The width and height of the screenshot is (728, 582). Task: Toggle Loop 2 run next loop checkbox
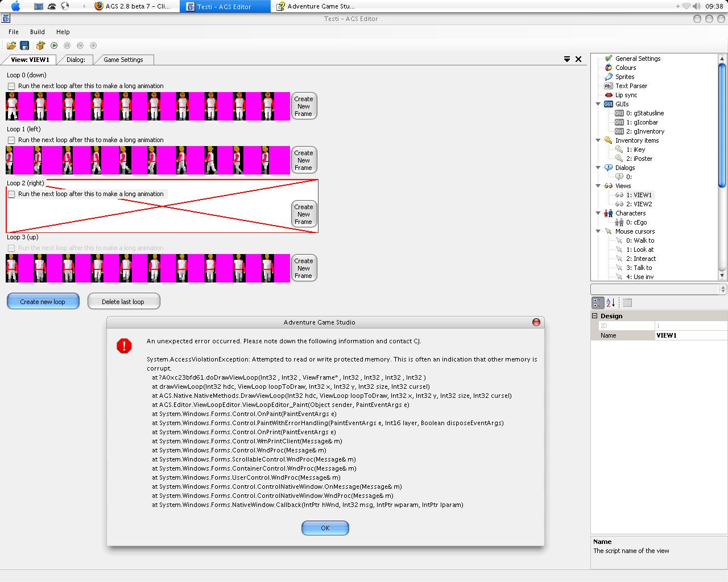[11, 194]
